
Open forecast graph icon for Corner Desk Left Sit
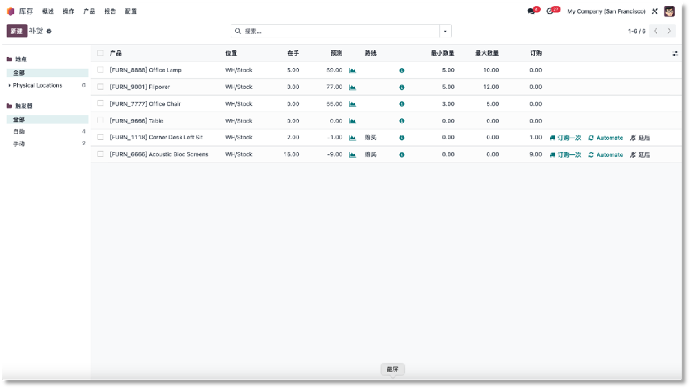[x=352, y=138]
